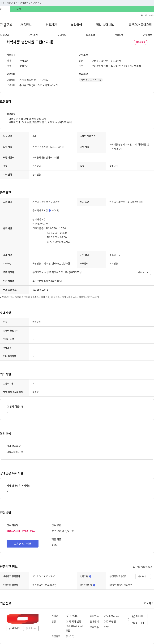The height and width of the screenshot is (644, 154).
Task: Click the 식사 제공 (중식비지급) tag
Action: [91, 80]
